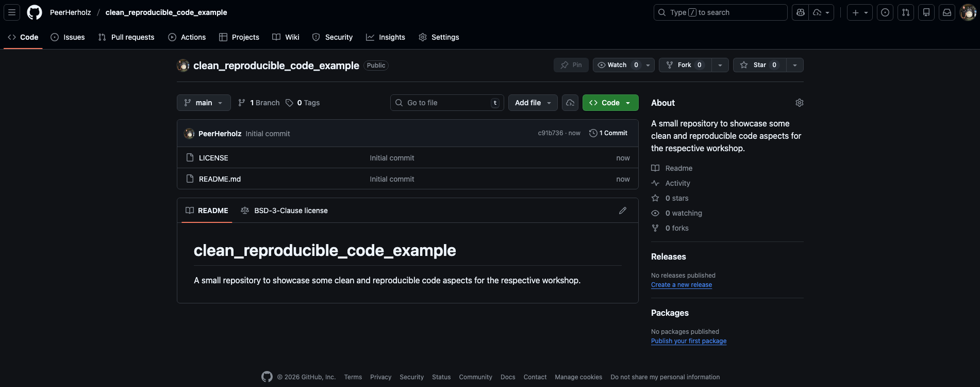
Task: Open the footer GitHub logo
Action: [x=267, y=377]
